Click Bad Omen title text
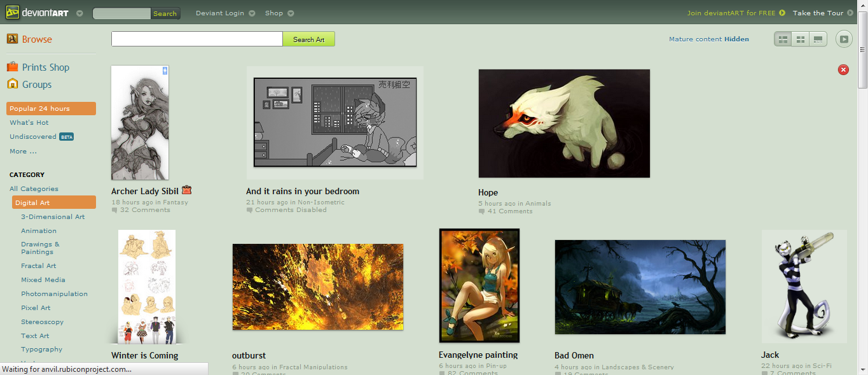 [x=574, y=356]
